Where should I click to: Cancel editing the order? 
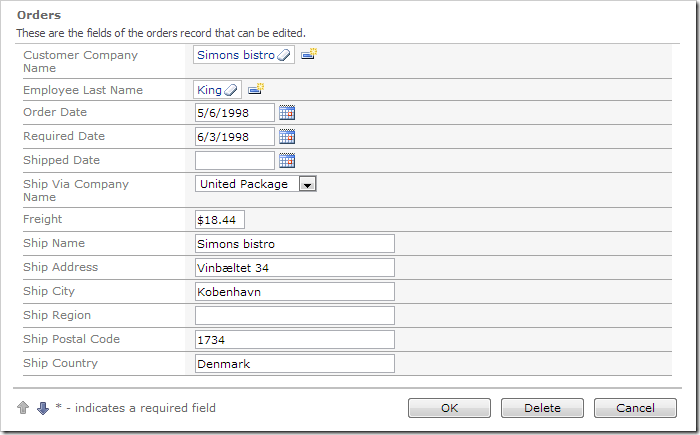(635, 408)
